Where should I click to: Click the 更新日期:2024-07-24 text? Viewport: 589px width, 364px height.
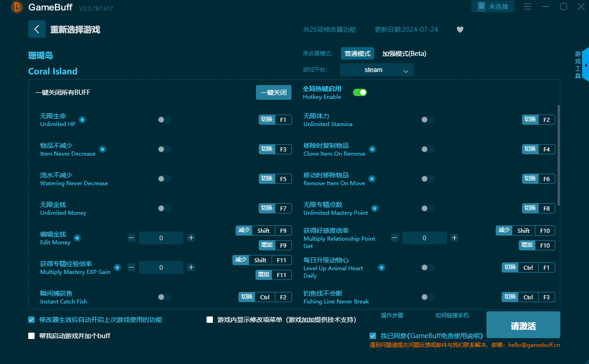pos(406,30)
